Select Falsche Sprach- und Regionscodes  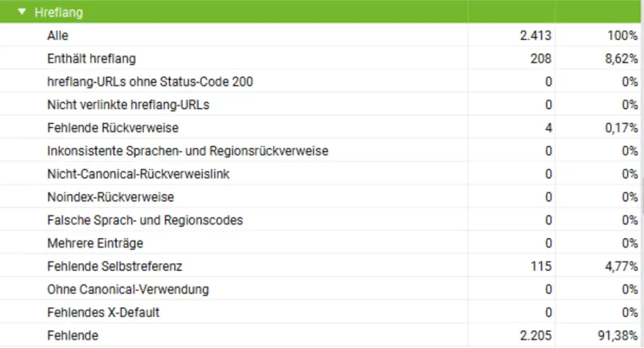(x=145, y=220)
